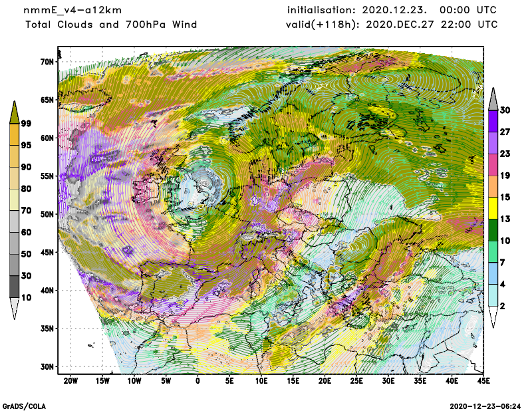This screenshot has width=532, height=411.
Task: Click the 2020-12-23-06:24 timestamp in the corner
Action: coord(485,405)
